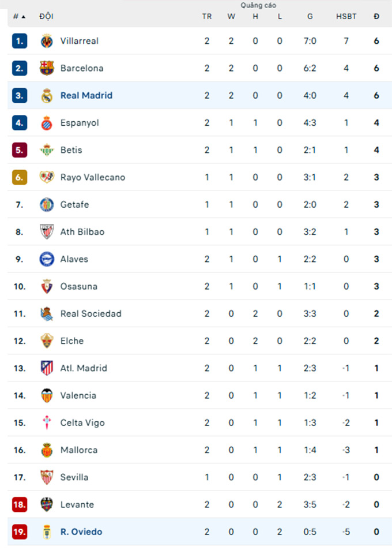Click the Sevilla club crest icon
Image resolution: width=392 pixels, height=550 pixels.
47,477
